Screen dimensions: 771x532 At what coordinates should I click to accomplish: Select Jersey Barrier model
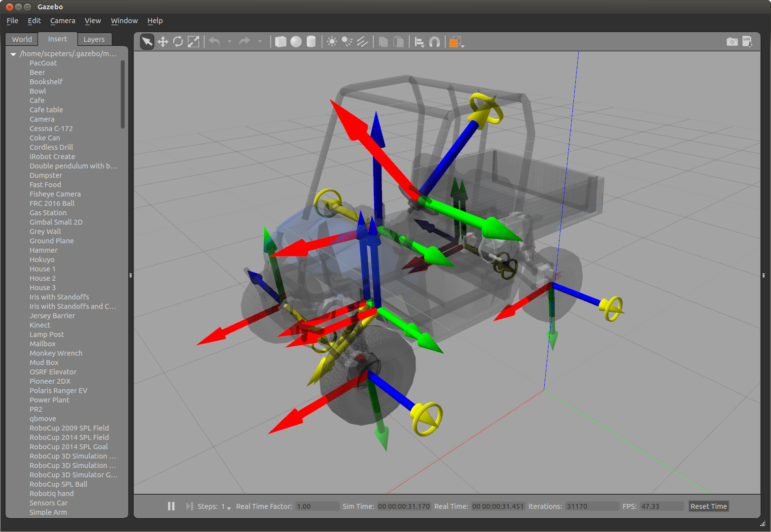(52, 316)
